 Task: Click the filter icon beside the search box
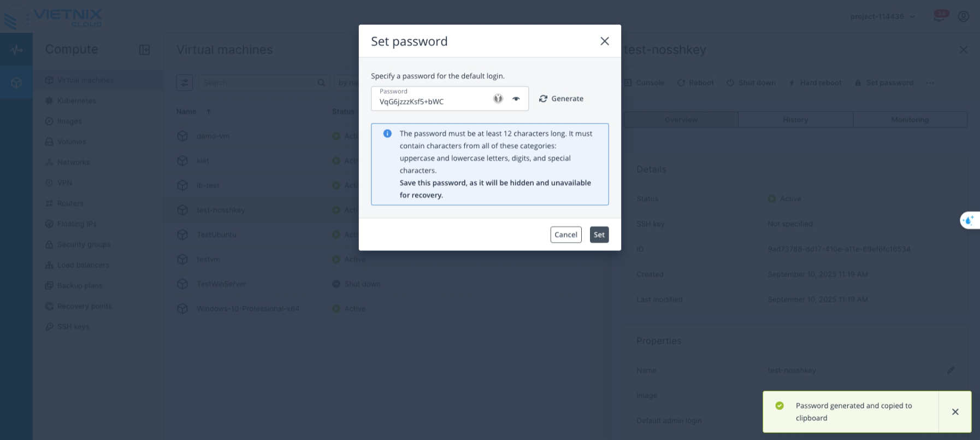point(184,83)
